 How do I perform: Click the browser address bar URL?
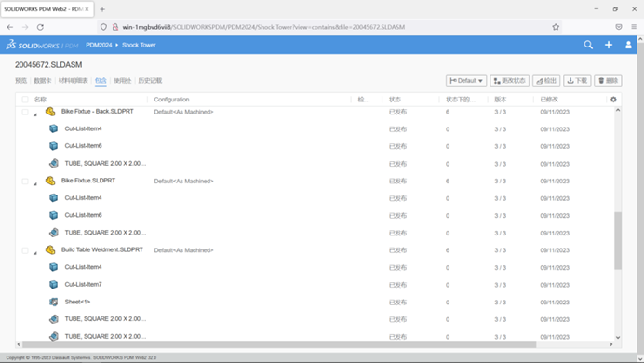[263, 27]
